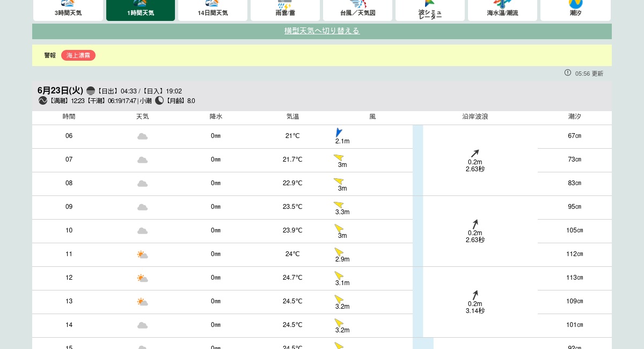Click the 天気 column header
This screenshot has width=644, height=349.
point(142,117)
